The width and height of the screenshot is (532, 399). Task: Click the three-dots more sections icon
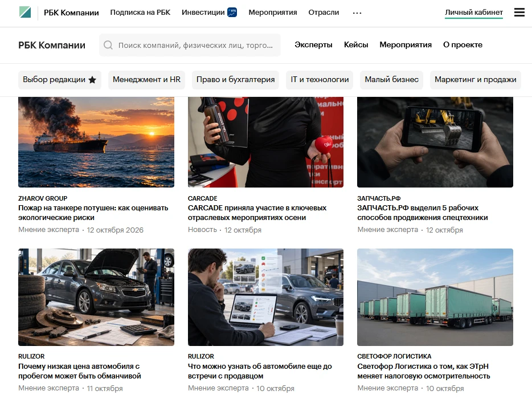[357, 13]
